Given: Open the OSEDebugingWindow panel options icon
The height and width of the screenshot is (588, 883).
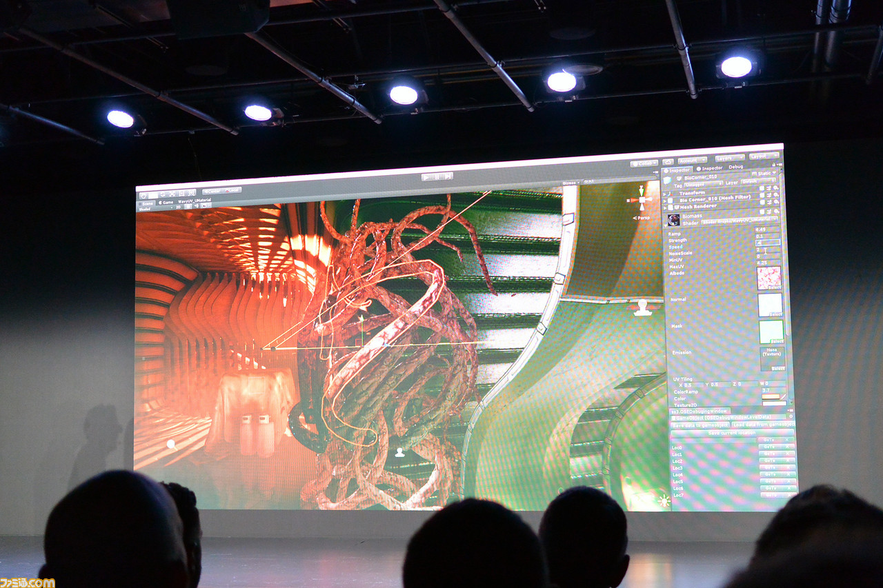Looking at the screenshot, I should point(791,410).
